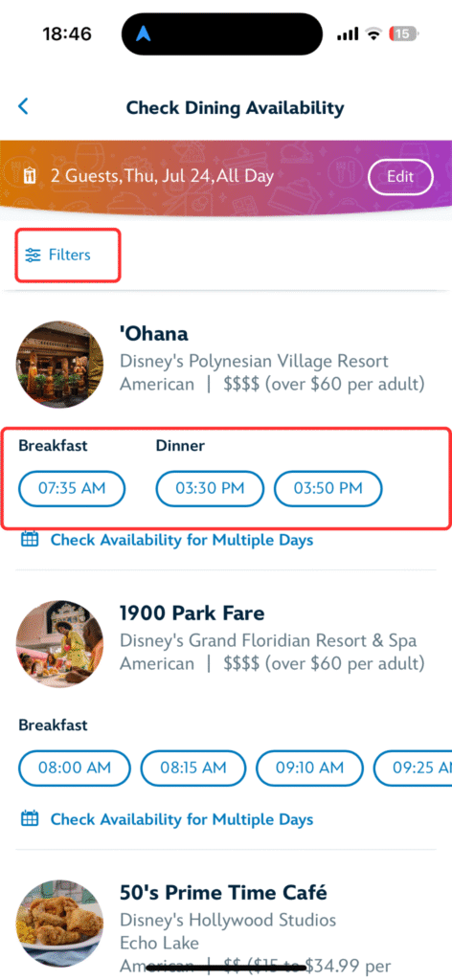Tap Edit to change party details
452x980 pixels.
400,176
